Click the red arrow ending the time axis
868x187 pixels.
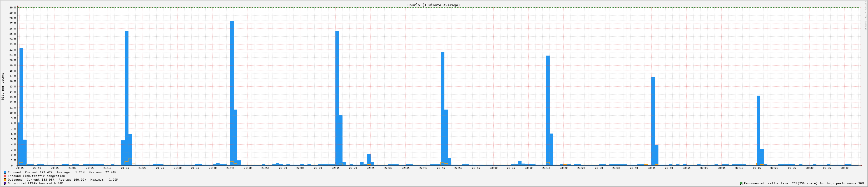(x=861, y=165)
